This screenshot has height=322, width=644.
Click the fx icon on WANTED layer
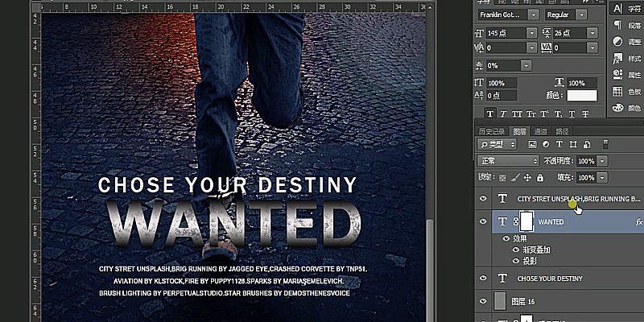[638, 222]
